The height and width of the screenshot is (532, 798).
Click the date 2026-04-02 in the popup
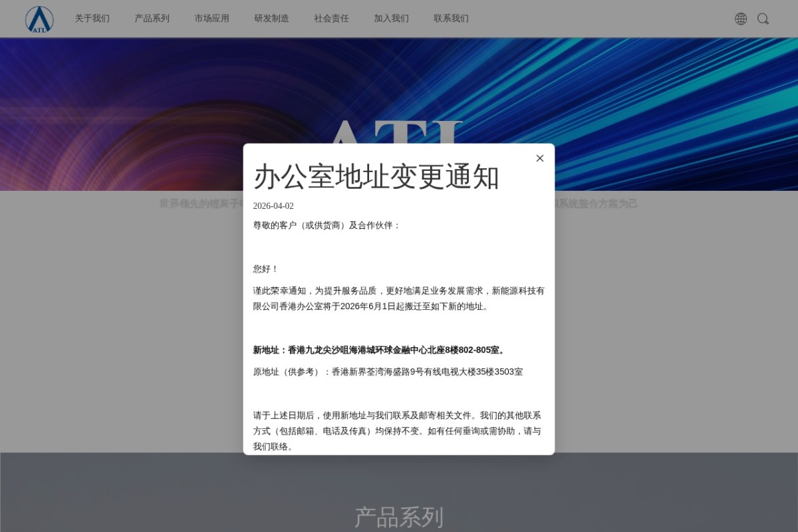273,206
